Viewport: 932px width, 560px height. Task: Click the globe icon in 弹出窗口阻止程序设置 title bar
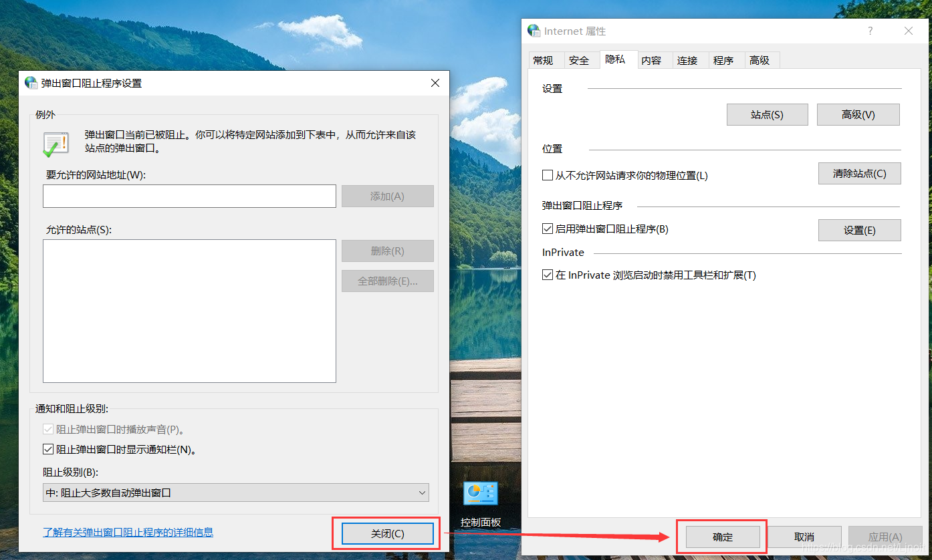[31, 83]
